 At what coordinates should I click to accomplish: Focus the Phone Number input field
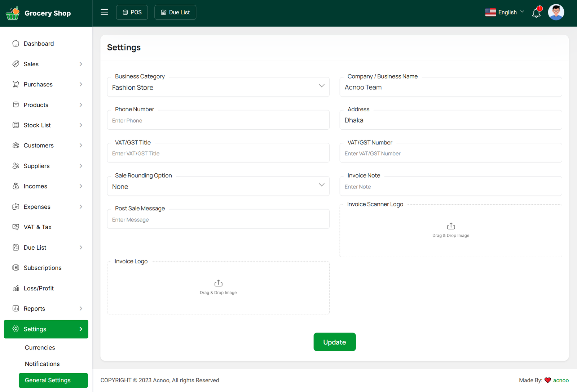[218, 120]
